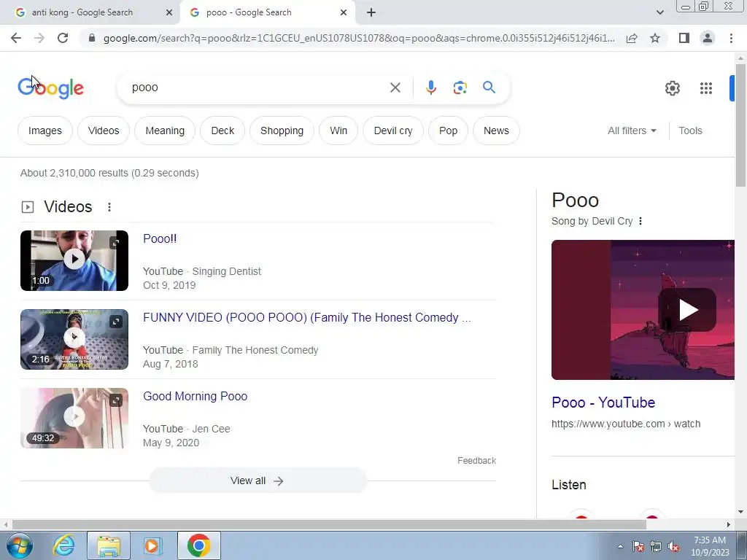Select the Shopping filter chip
This screenshot has width=747, height=560.
coord(282,131)
